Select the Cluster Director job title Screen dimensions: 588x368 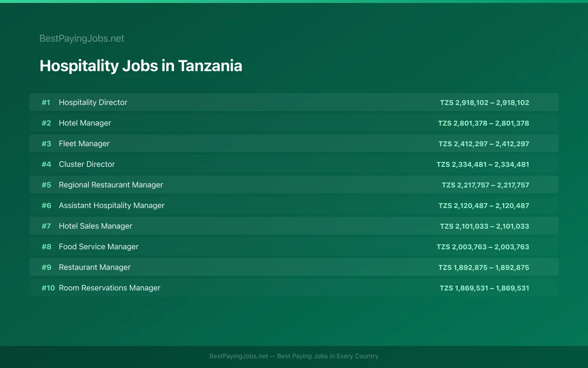(x=87, y=164)
